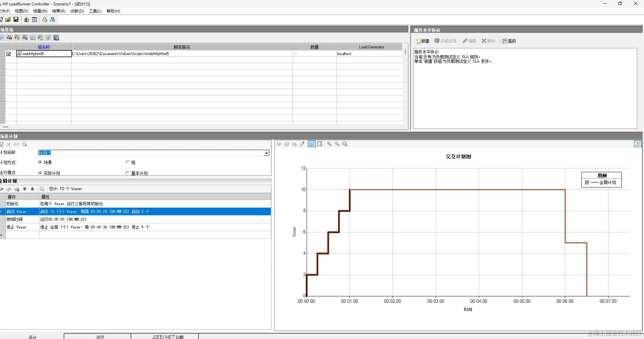Click 高级 button in SLA panel
Viewport: 644px width, 339px height.
point(509,41)
